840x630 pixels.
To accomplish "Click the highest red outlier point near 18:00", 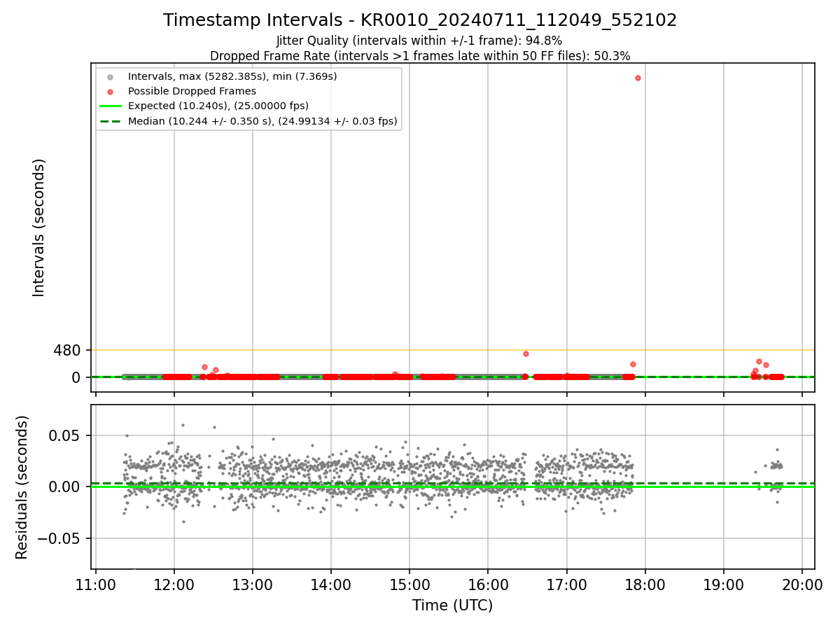I will (638, 78).
